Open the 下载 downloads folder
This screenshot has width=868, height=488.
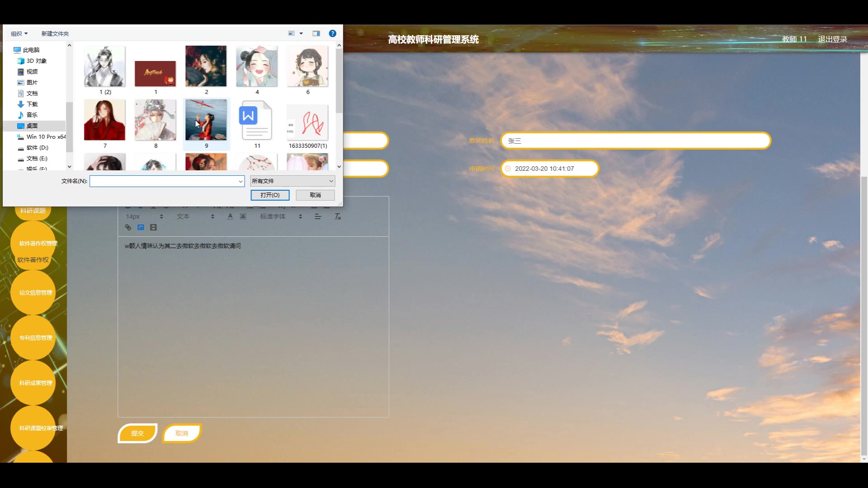(28, 104)
